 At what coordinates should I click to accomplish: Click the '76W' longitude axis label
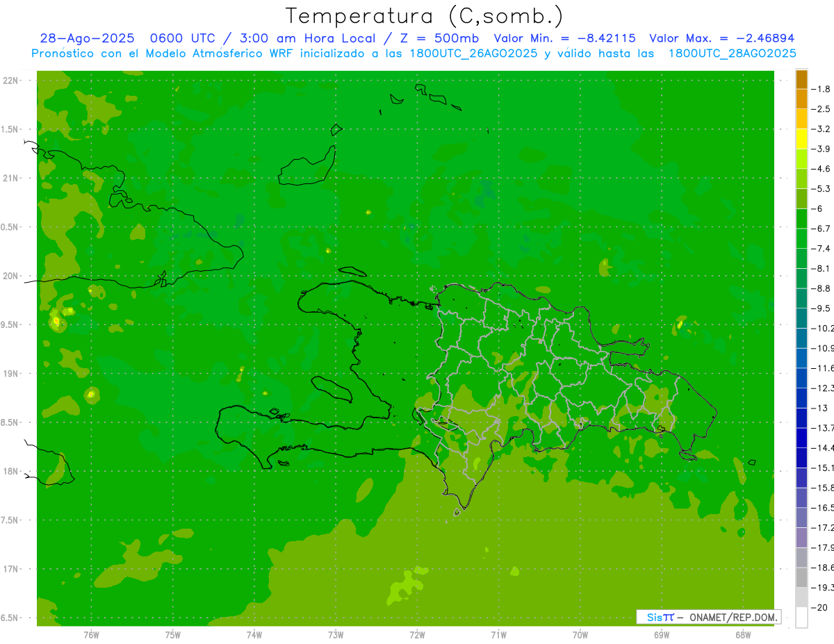pos(91,635)
